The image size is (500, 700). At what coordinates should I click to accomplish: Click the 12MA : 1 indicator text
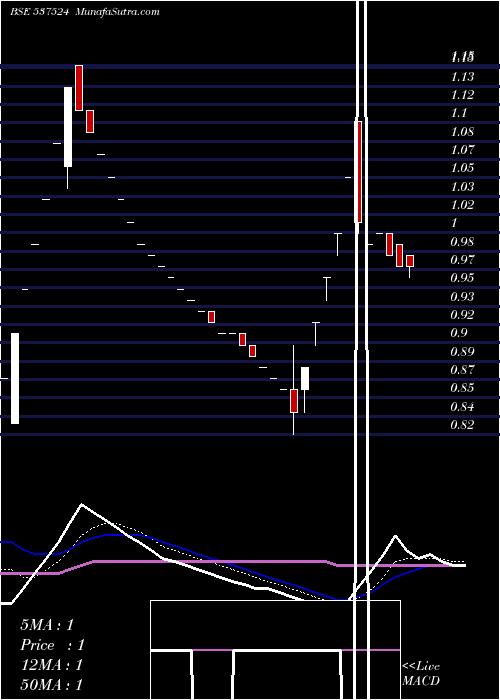52,665
